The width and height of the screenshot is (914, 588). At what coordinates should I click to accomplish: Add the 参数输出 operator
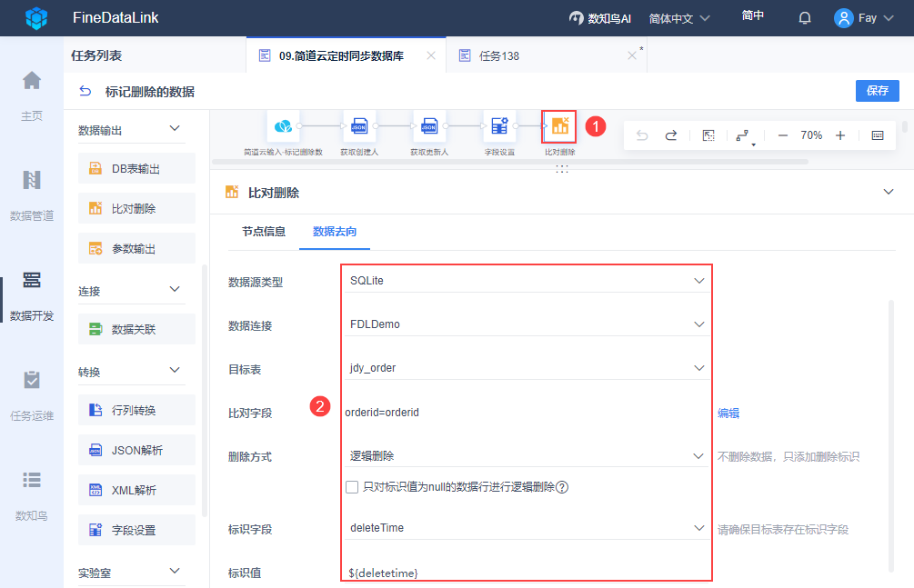coord(136,248)
